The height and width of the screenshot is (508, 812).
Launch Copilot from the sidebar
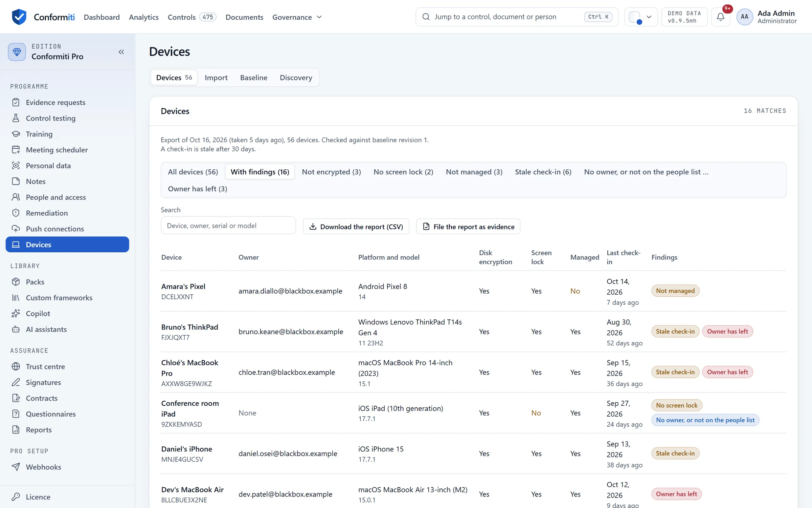coord(67,313)
